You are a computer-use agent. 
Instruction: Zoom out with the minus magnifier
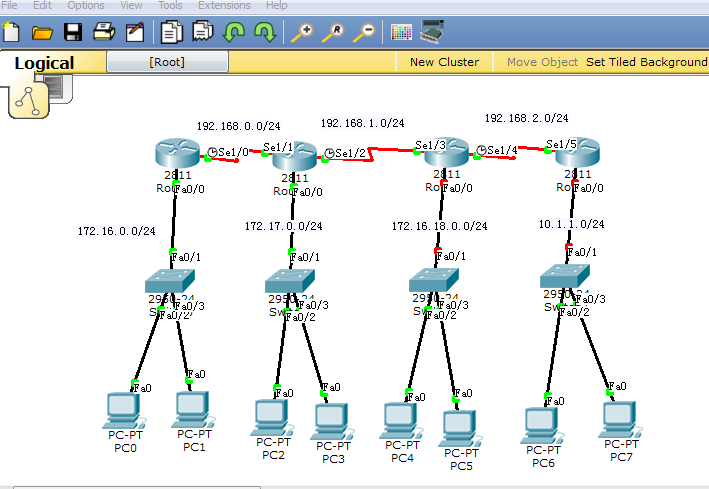[x=364, y=33]
